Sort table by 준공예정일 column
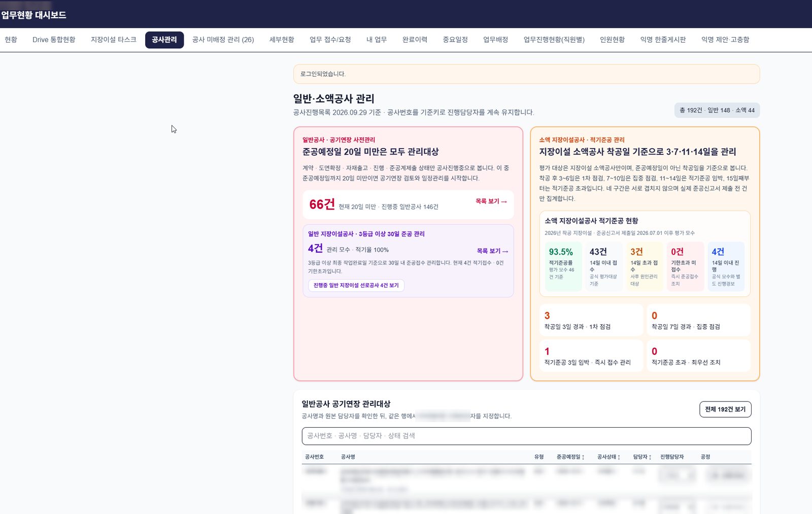The image size is (812, 514). tap(570, 457)
